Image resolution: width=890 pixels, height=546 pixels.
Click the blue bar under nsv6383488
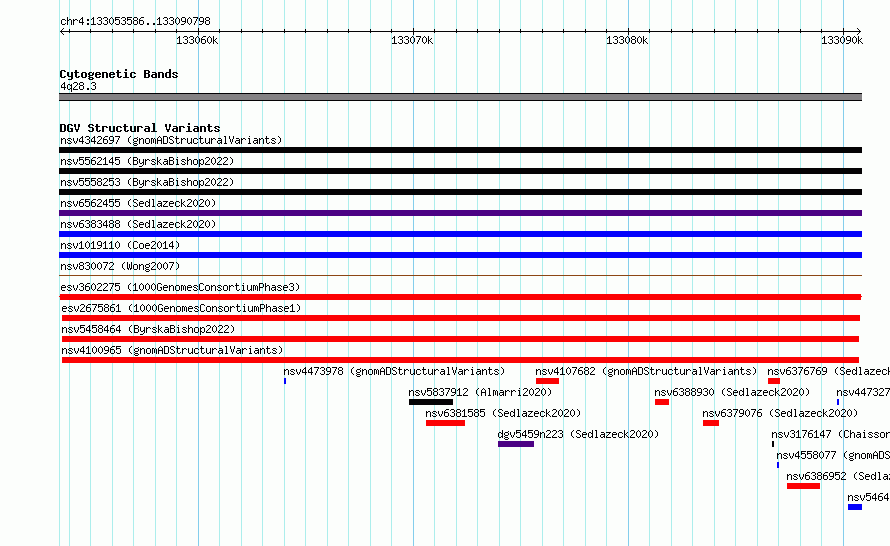(460, 234)
